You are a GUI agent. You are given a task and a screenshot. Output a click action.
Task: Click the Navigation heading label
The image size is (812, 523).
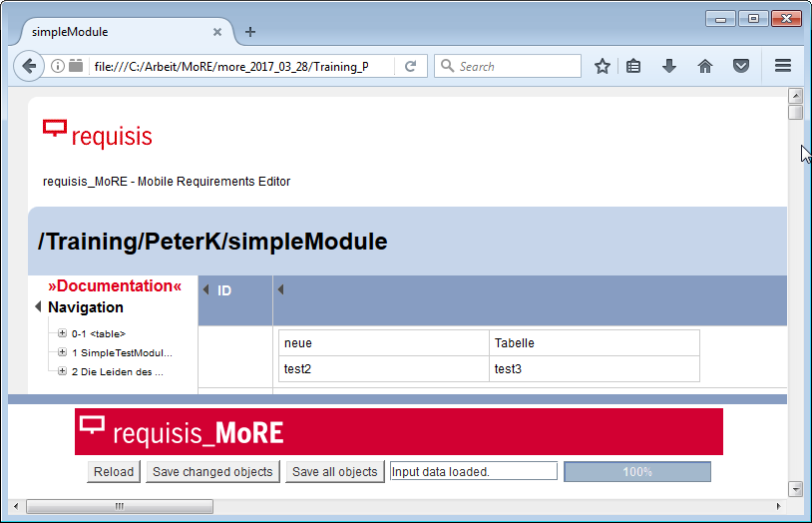86,307
